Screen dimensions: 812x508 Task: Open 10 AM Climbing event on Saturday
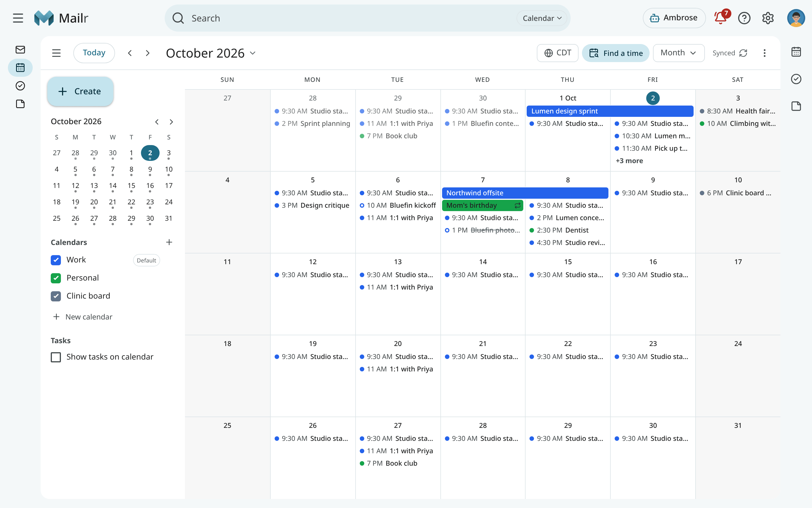pos(738,124)
